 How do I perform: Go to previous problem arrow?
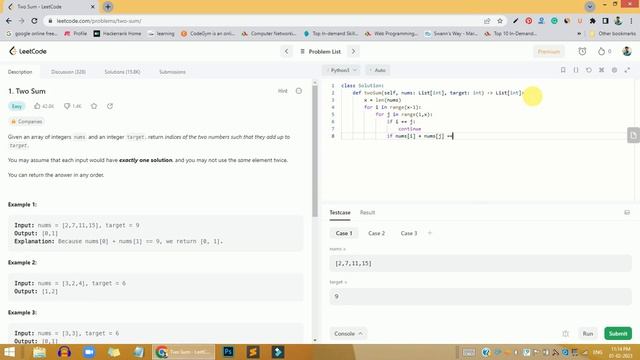pos(287,51)
